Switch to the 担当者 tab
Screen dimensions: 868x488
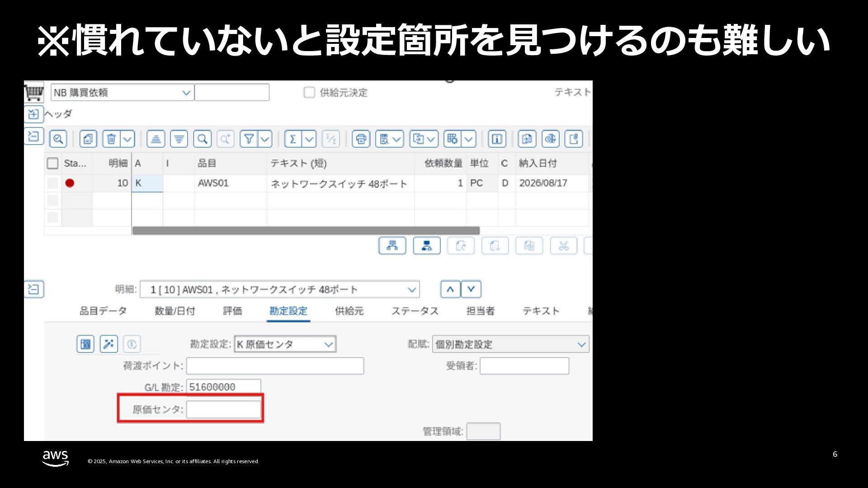click(481, 311)
